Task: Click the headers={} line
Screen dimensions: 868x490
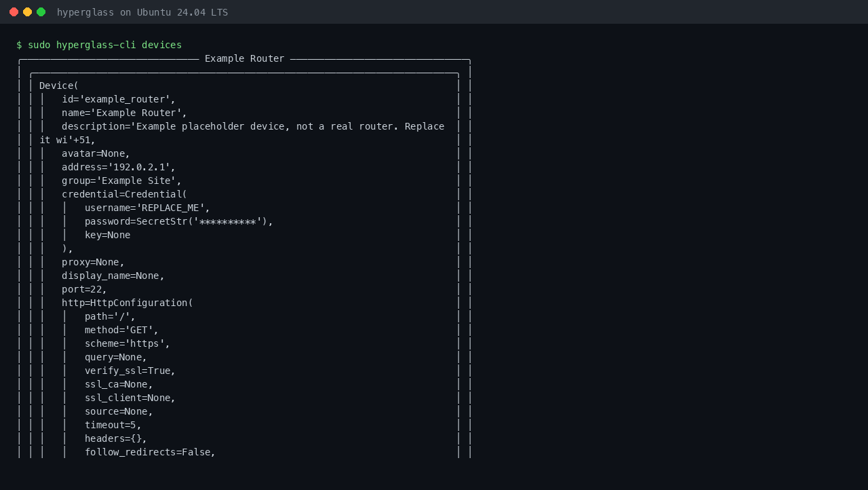Action: [115, 438]
